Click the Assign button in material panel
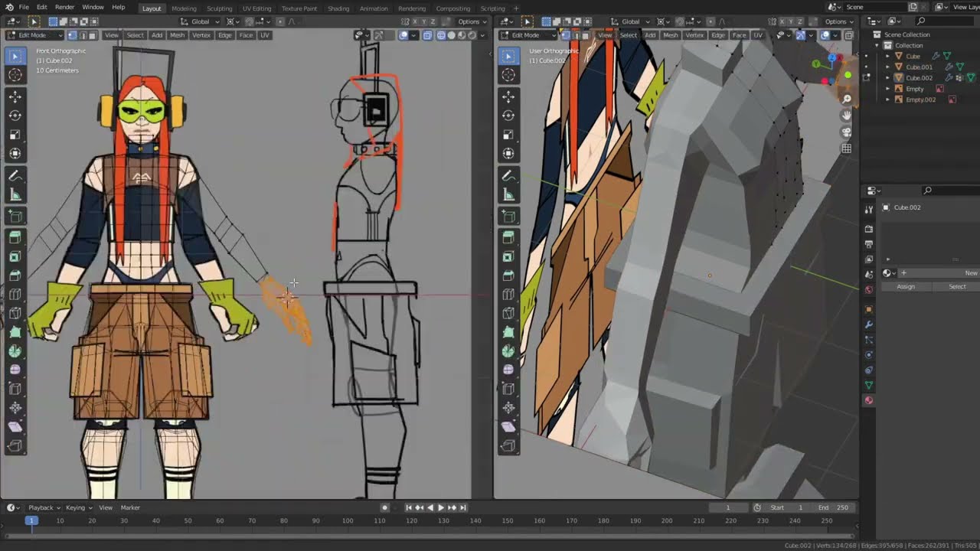 [x=906, y=286]
